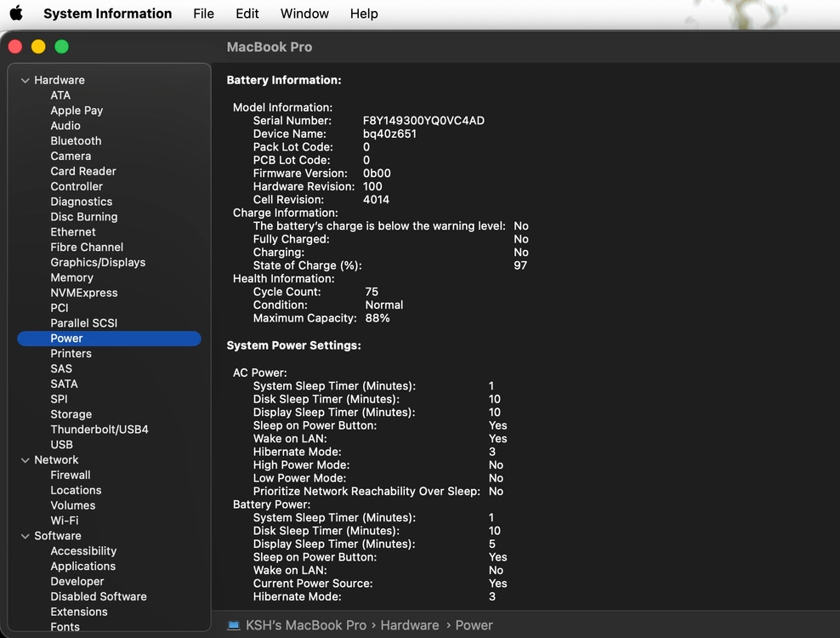Select Accessibility in the sidebar

coord(83,551)
